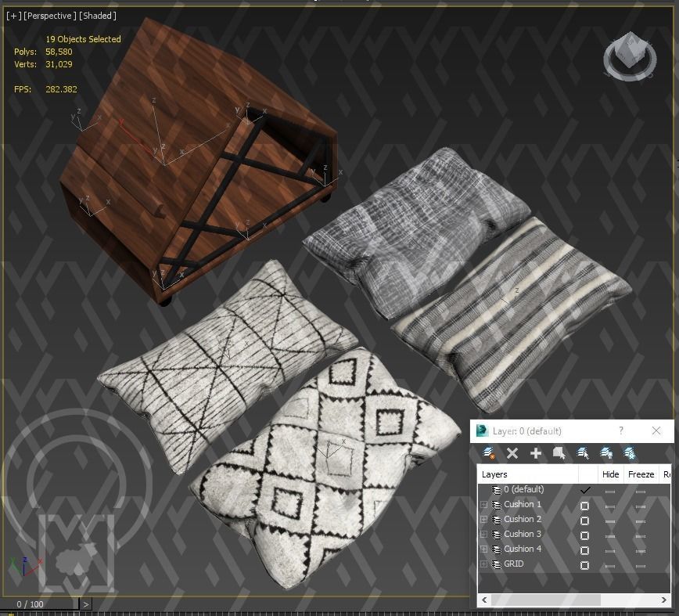Select the Cushion 2 layer name
This screenshot has height=616, width=679.
click(x=523, y=519)
